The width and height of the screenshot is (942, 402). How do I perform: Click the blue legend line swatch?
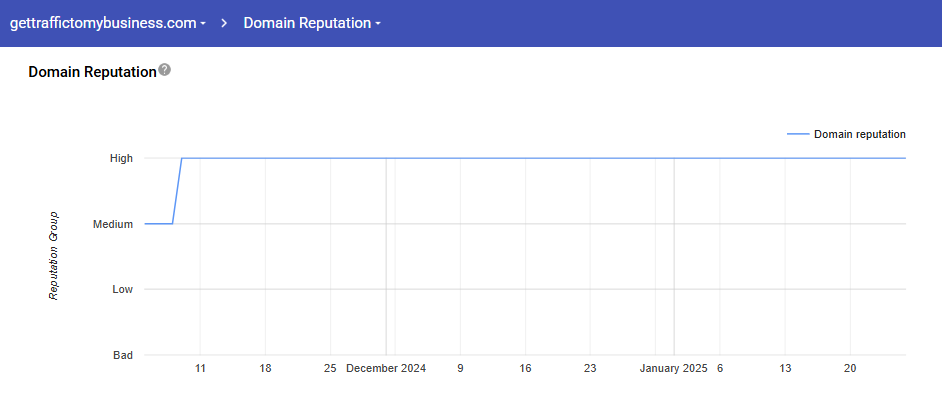797,134
